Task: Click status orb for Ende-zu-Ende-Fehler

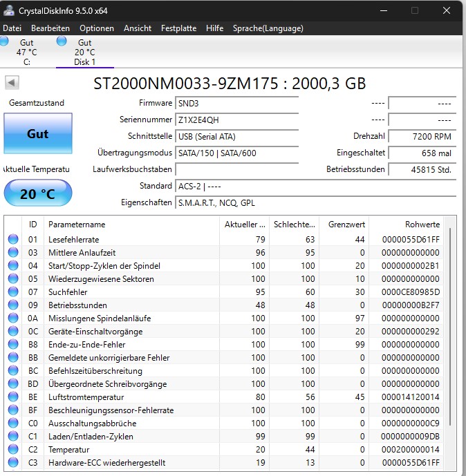Action: click(x=13, y=344)
